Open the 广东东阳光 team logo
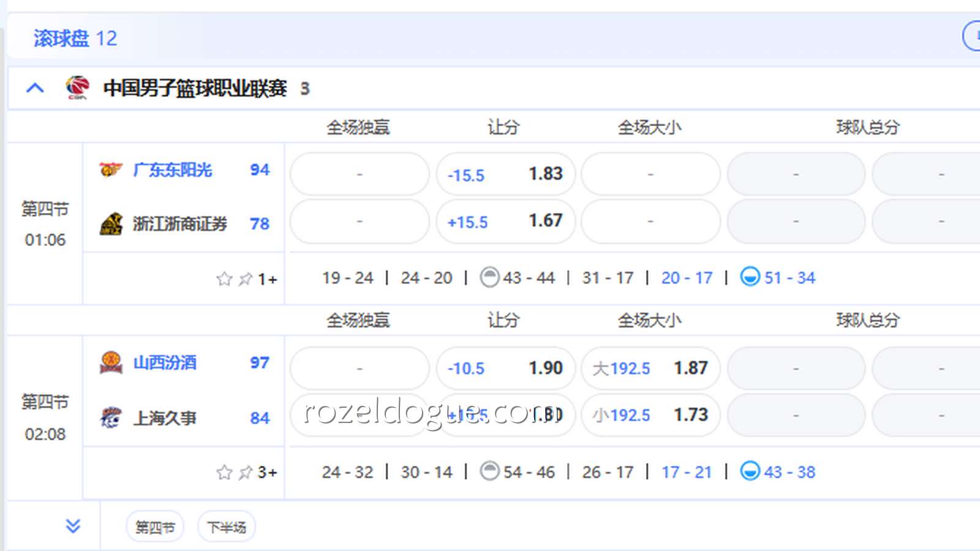Image resolution: width=980 pixels, height=551 pixels. click(x=111, y=170)
